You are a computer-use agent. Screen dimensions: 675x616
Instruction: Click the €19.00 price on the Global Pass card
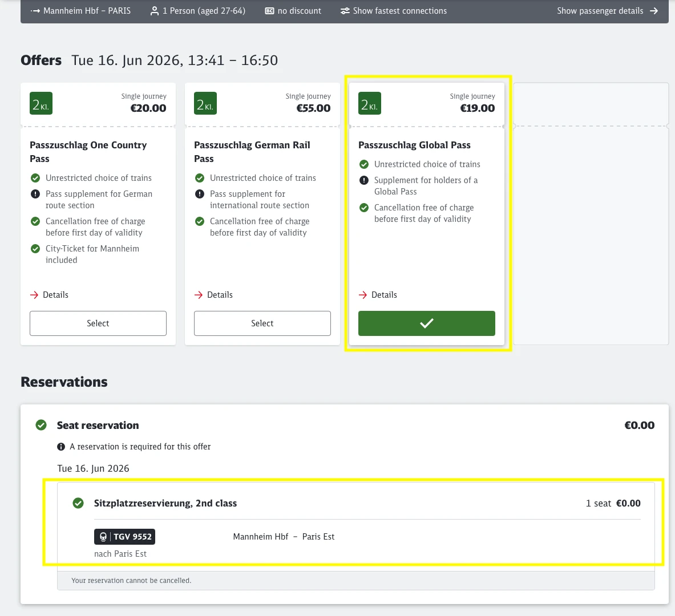pos(478,108)
